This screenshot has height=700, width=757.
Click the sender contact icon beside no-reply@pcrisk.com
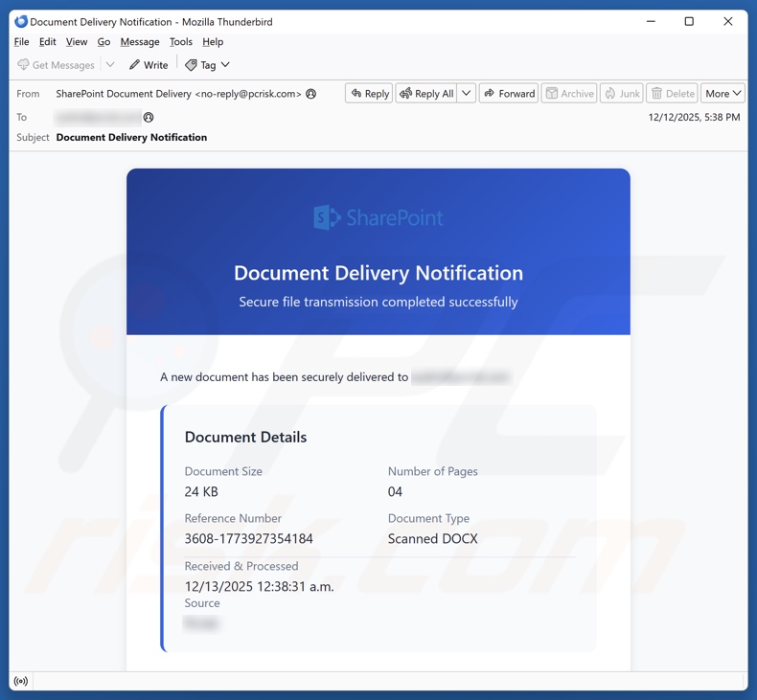pyautogui.click(x=311, y=94)
